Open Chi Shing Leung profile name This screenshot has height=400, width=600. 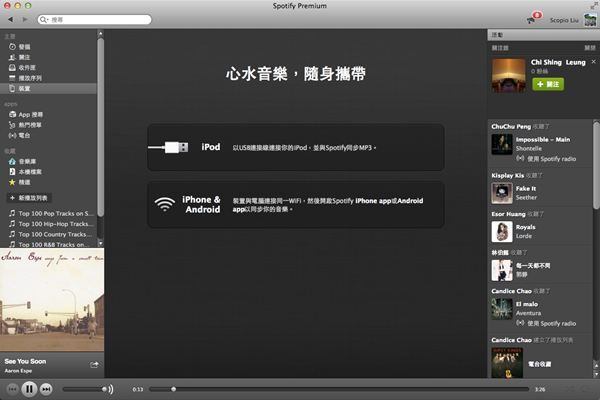pyautogui.click(x=558, y=62)
